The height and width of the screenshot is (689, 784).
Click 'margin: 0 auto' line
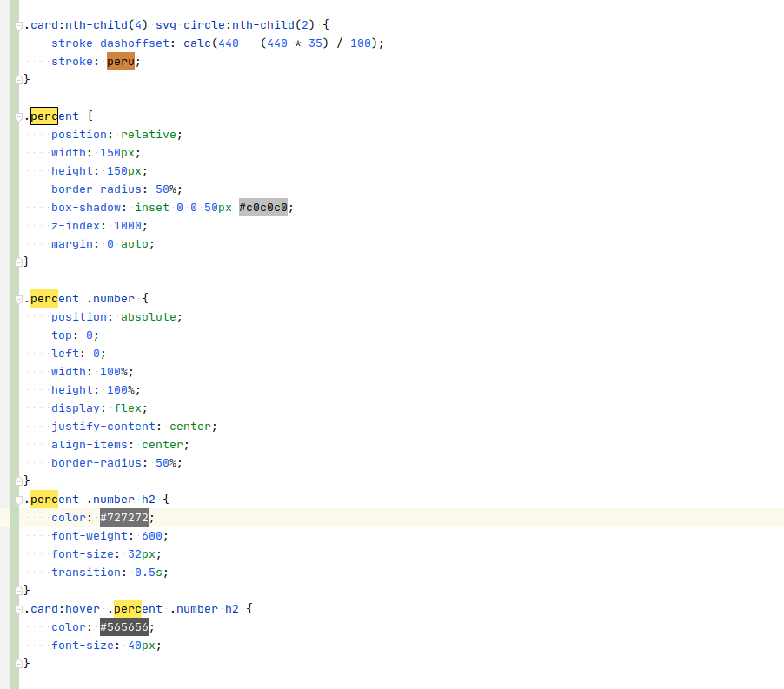pyautogui.click(x=103, y=244)
